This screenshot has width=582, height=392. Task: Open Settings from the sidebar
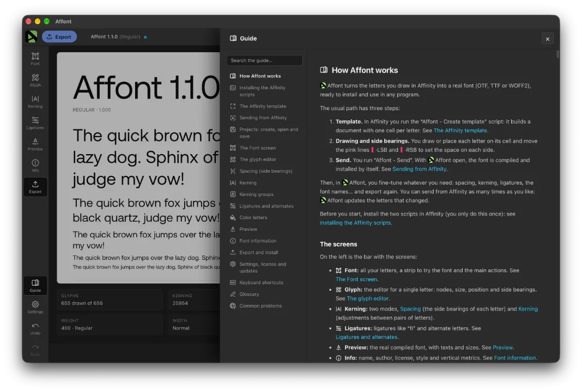[35, 307]
